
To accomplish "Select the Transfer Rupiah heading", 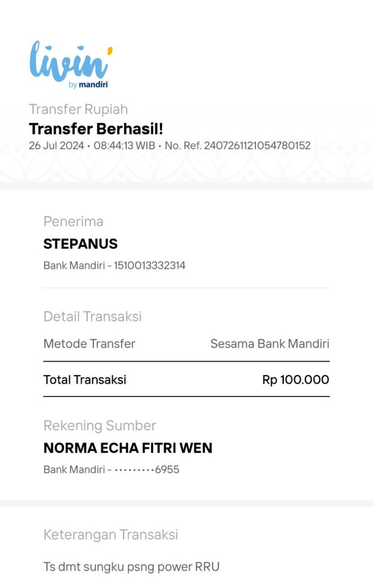I will tap(78, 110).
